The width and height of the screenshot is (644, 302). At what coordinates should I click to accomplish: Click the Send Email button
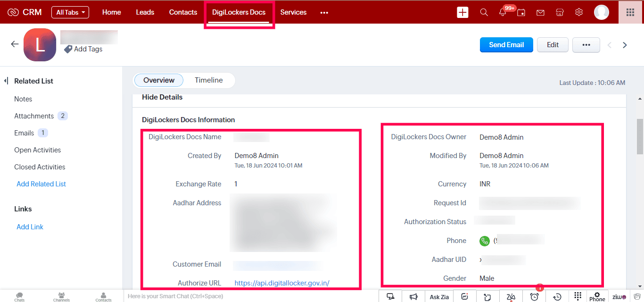pyautogui.click(x=506, y=45)
